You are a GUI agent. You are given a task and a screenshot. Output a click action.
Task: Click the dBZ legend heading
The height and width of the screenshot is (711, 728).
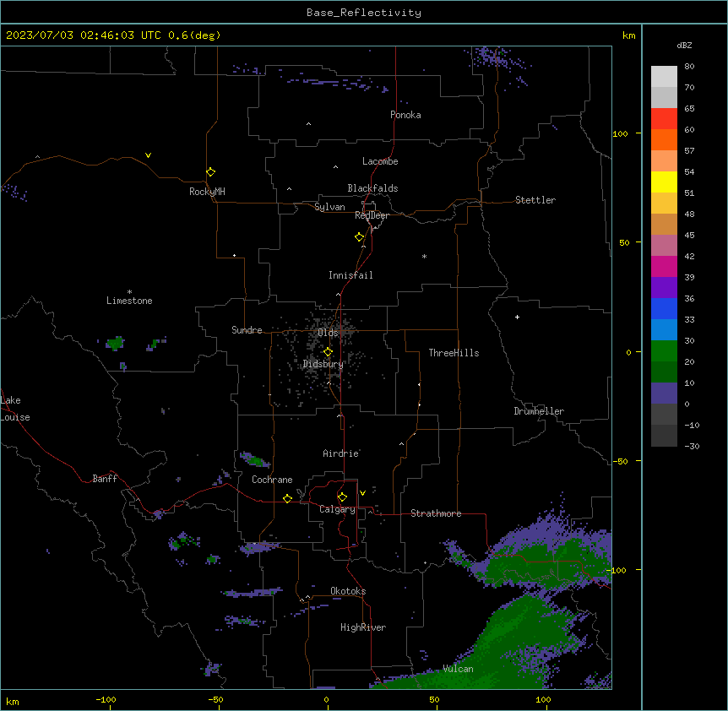pyautogui.click(x=684, y=45)
